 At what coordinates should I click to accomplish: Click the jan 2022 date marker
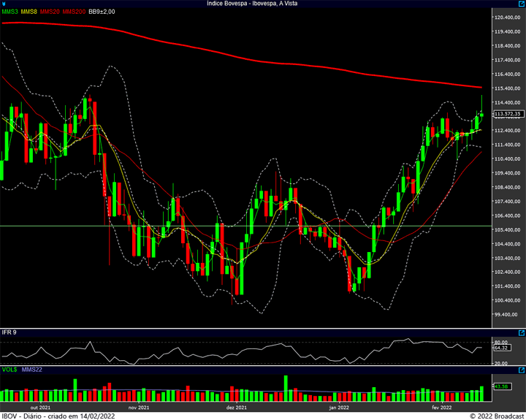click(339, 408)
